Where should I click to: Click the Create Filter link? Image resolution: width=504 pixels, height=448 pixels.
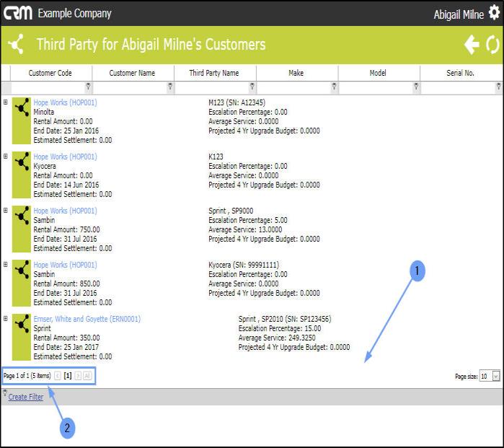(26, 397)
